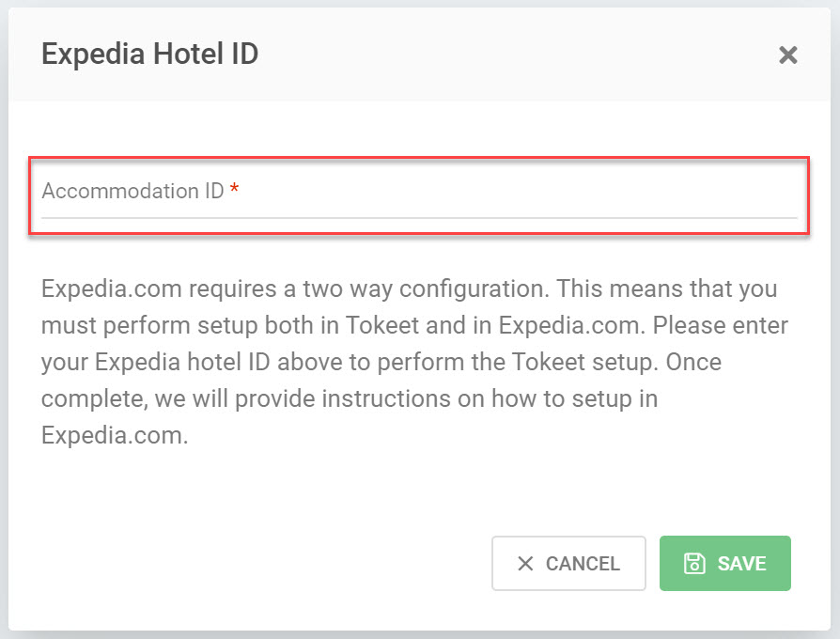Image resolution: width=840 pixels, height=639 pixels.
Task: Click the Expedia Hotel ID title
Action: tap(150, 55)
